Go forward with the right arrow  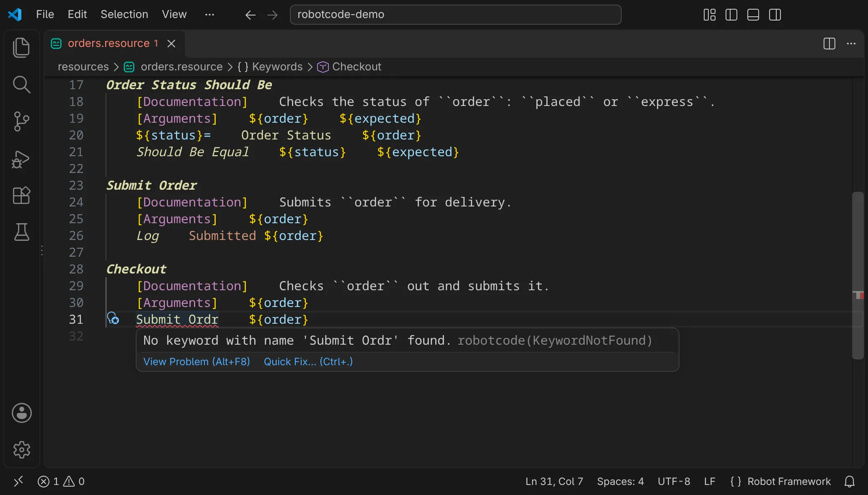(x=272, y=15)
